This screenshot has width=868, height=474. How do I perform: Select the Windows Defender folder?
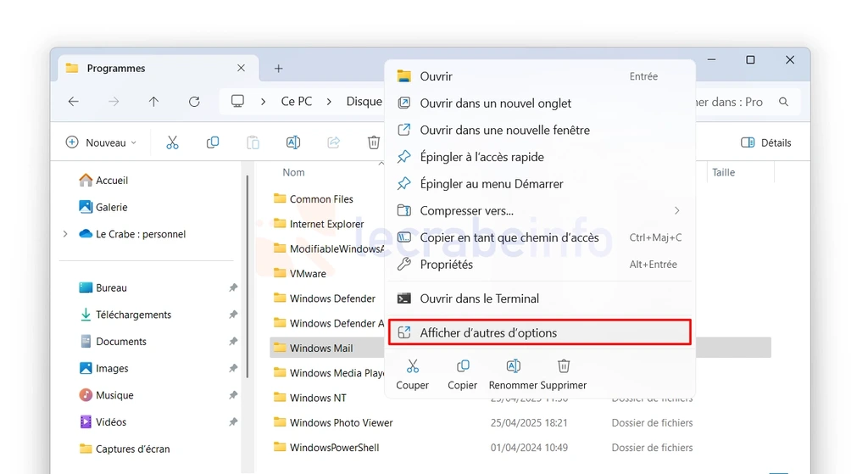325,298
